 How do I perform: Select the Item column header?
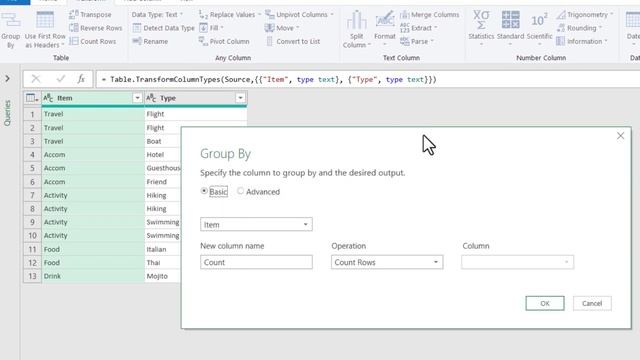tap(93, 98)
